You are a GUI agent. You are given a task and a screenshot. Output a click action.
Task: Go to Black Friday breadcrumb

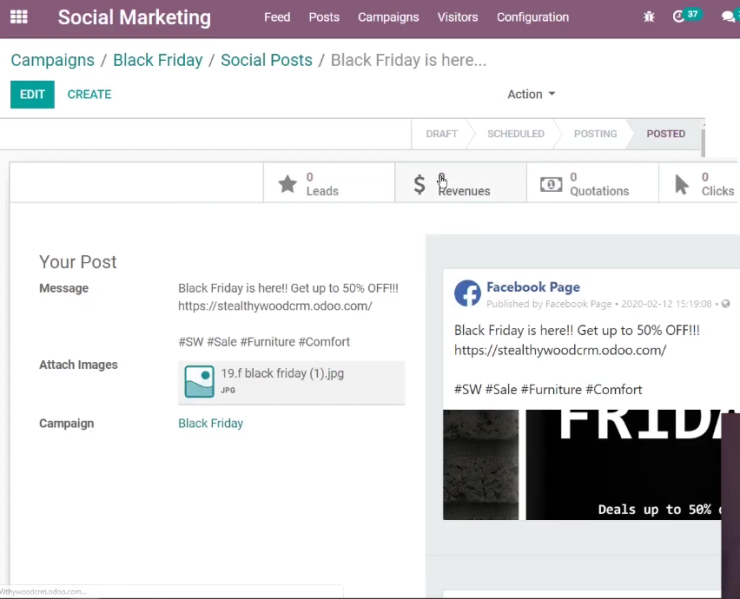(158, 60)
